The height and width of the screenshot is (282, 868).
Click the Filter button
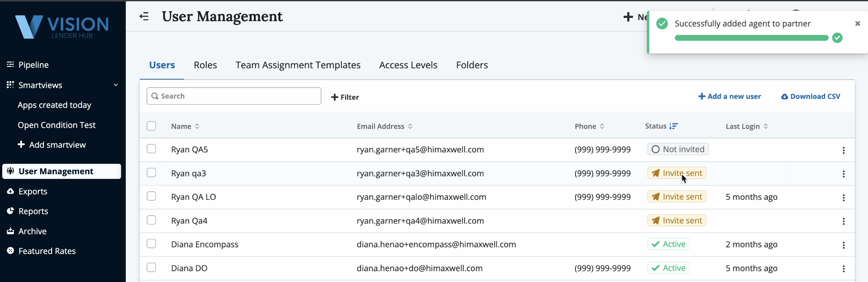coord(345,97)
